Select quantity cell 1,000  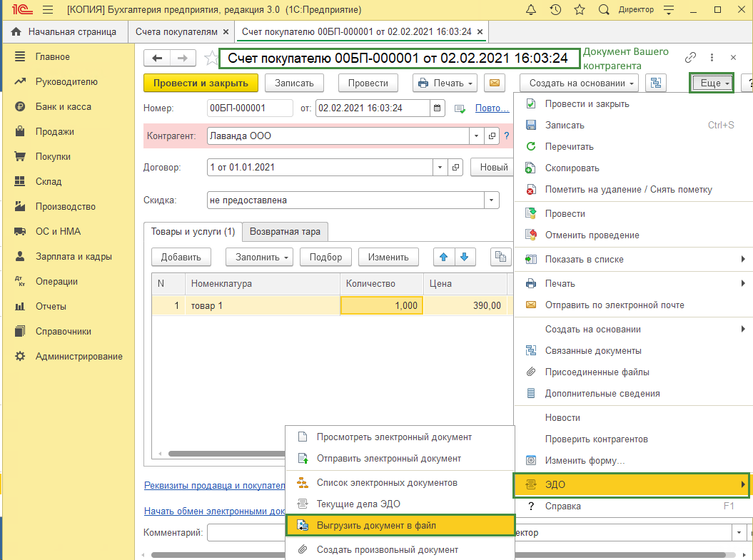tap(382, 305)
